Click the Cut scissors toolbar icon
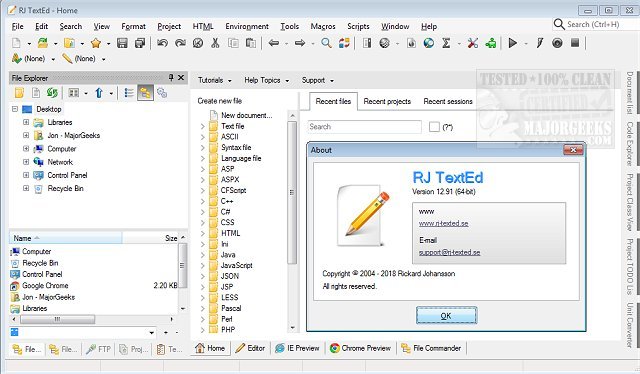Screen dimensions: 640x374 pos(215,43)
